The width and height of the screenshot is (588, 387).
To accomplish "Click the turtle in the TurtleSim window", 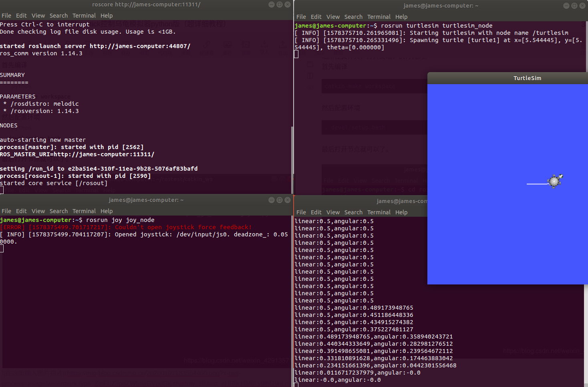I will 555,181.
